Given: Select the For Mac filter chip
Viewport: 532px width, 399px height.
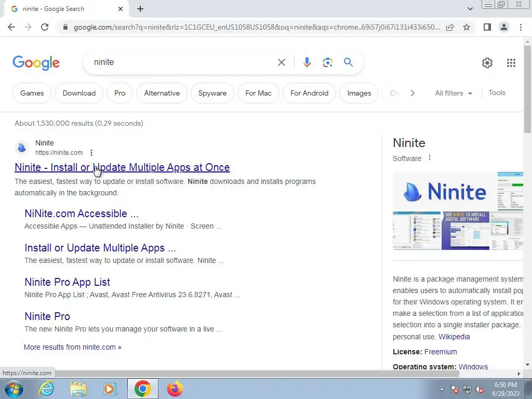Looking at the screenshot, I should pyautogui.click(x=259, y=93).
